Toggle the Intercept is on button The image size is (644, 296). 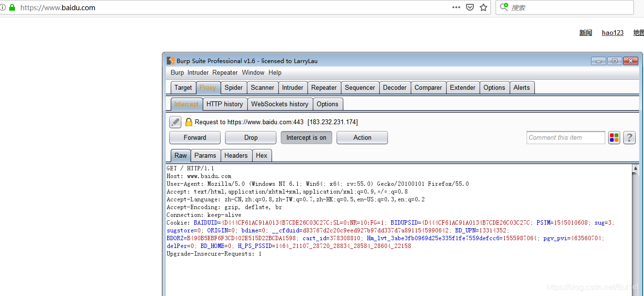coord(306,138)
